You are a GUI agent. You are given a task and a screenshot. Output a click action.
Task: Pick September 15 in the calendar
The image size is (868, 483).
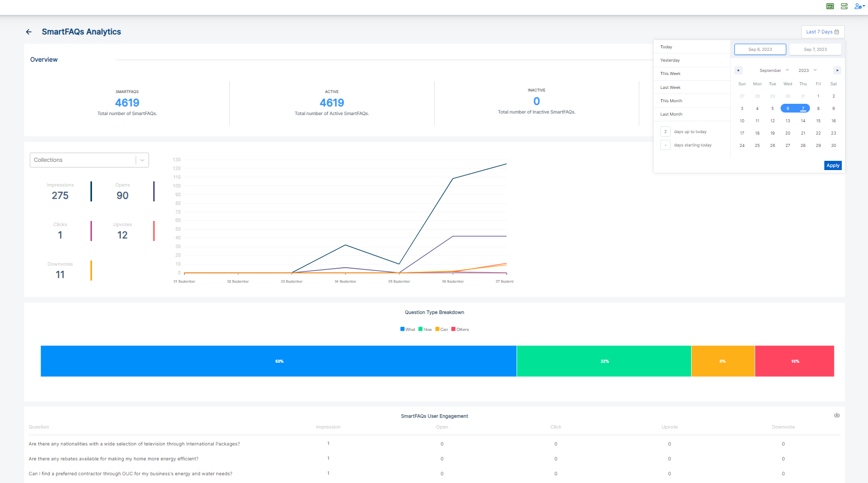818,121
